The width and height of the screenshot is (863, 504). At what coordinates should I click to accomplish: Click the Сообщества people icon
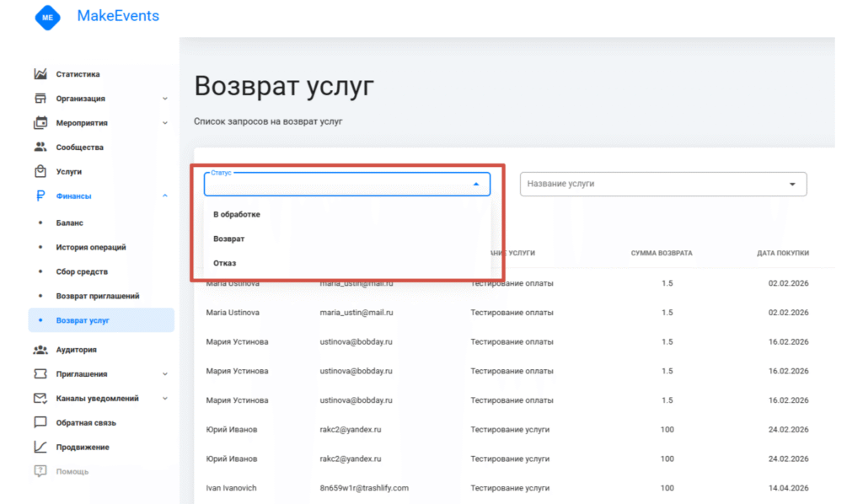(x=40, y=147)
